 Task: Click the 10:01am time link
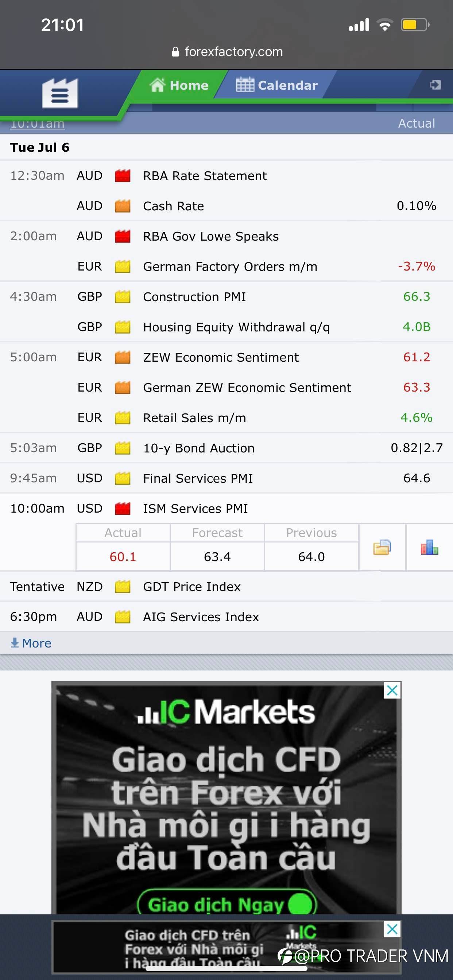(37, 124)
